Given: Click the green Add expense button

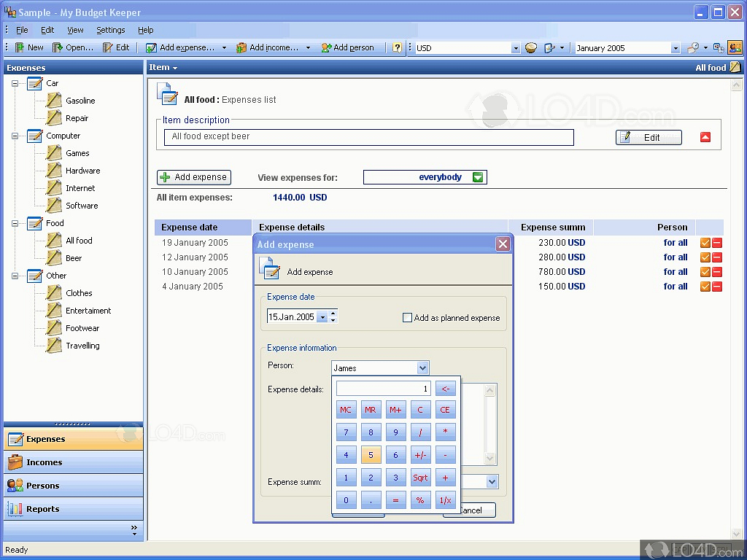Looking at the screenshot, I should 194,177.
